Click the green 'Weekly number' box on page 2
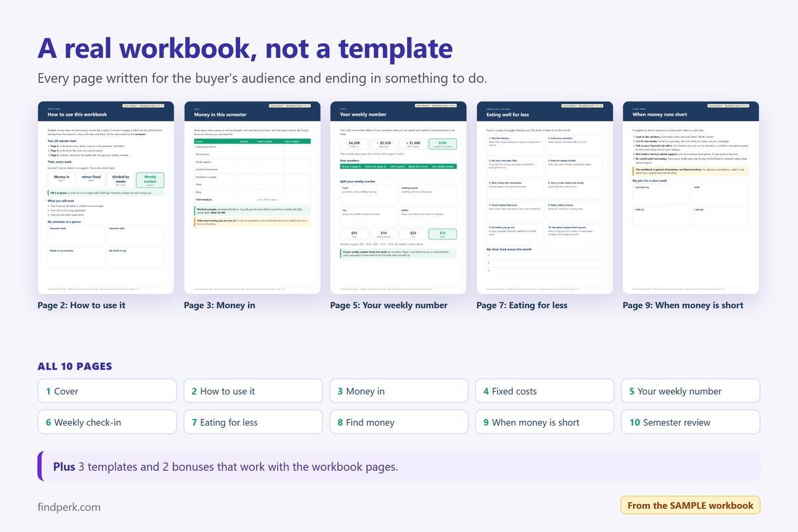Image resolution: width=798 pixels, height=532 pixels. (x=150, y=180)
